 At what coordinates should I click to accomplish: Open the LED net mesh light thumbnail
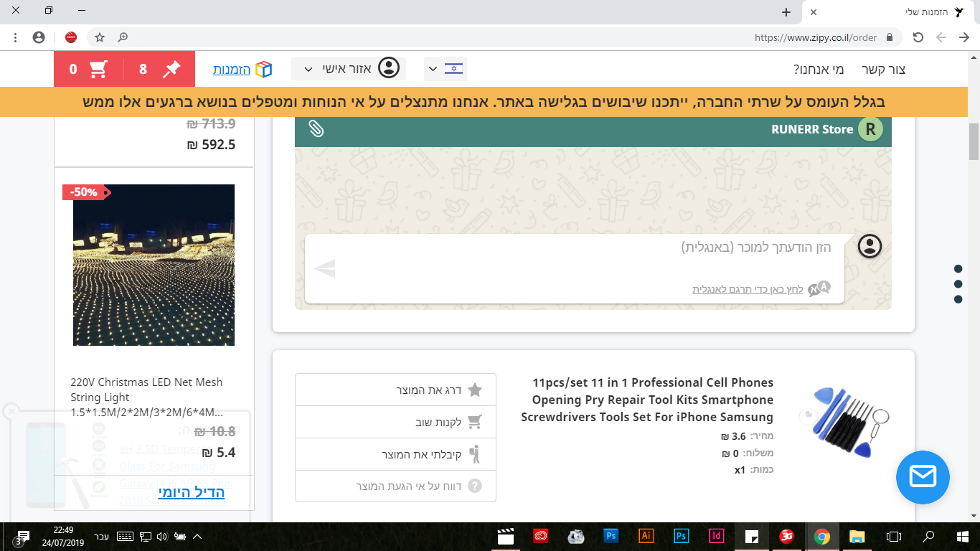coord(154,265)
